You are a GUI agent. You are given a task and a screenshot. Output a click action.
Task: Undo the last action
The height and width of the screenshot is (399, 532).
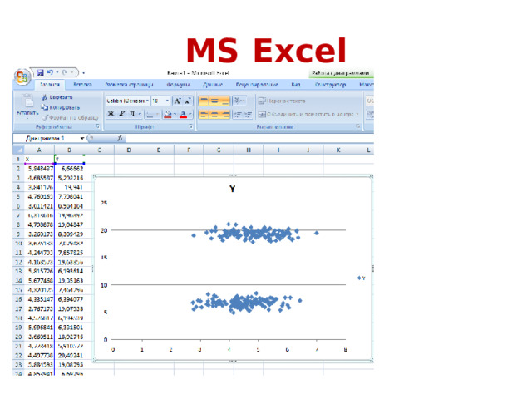[x=50, y=72]
